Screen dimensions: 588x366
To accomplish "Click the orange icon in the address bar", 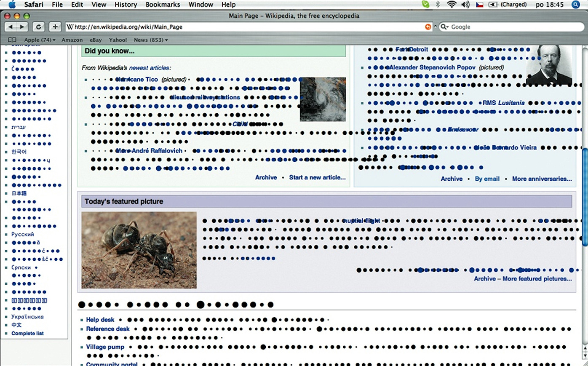I will 428,27.
